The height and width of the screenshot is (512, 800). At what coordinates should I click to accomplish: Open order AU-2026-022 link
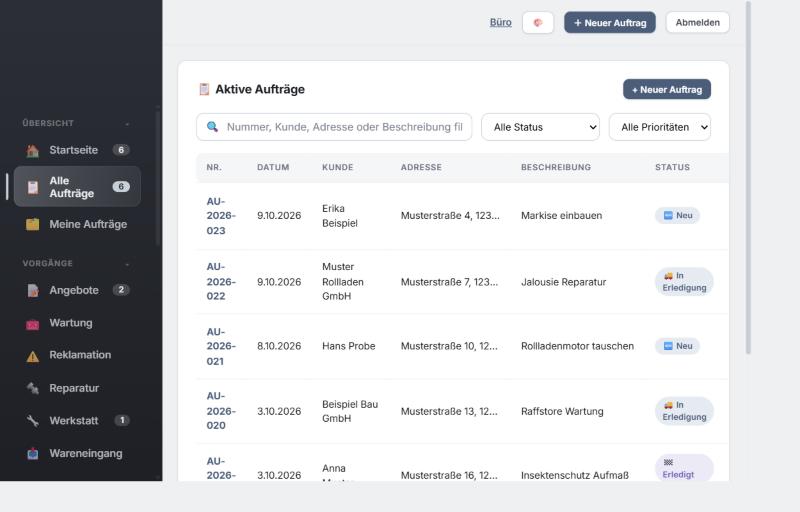[x=221, y=281]
